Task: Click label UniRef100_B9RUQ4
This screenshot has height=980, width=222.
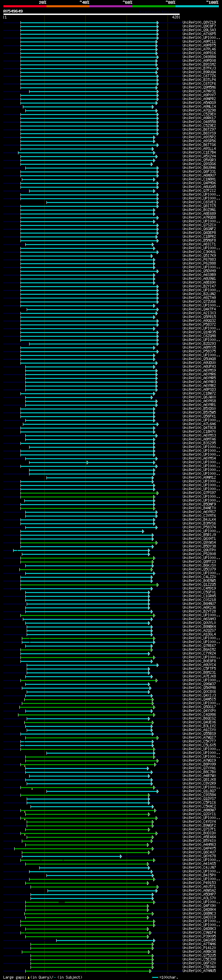Action: pyautogui.click(x=199, y=72)
